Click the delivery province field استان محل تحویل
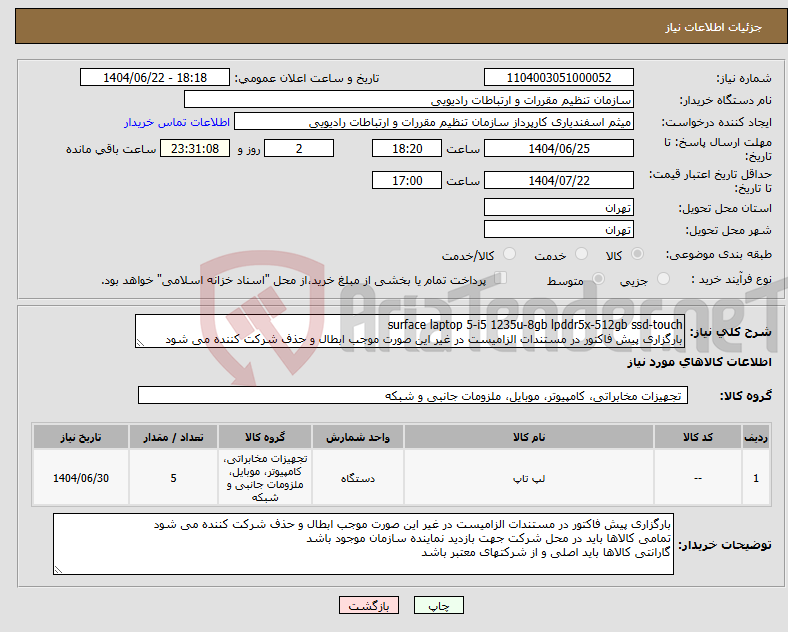 point(559,207)
